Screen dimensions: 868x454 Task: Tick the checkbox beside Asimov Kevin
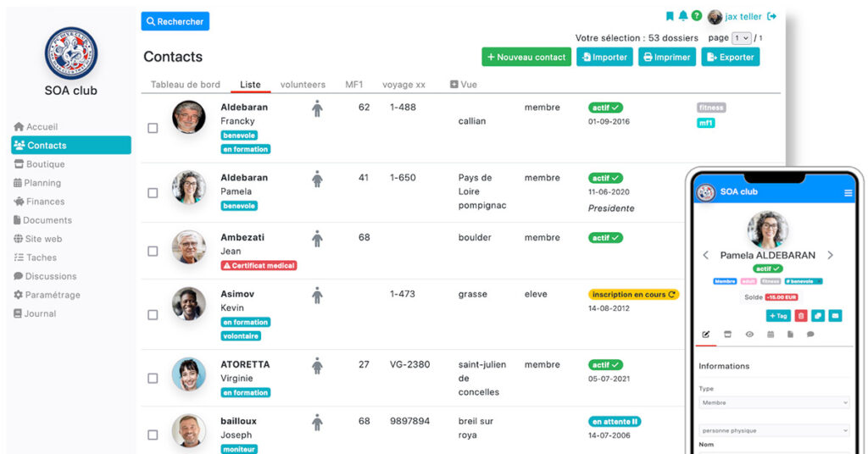[x=153, y=314]
